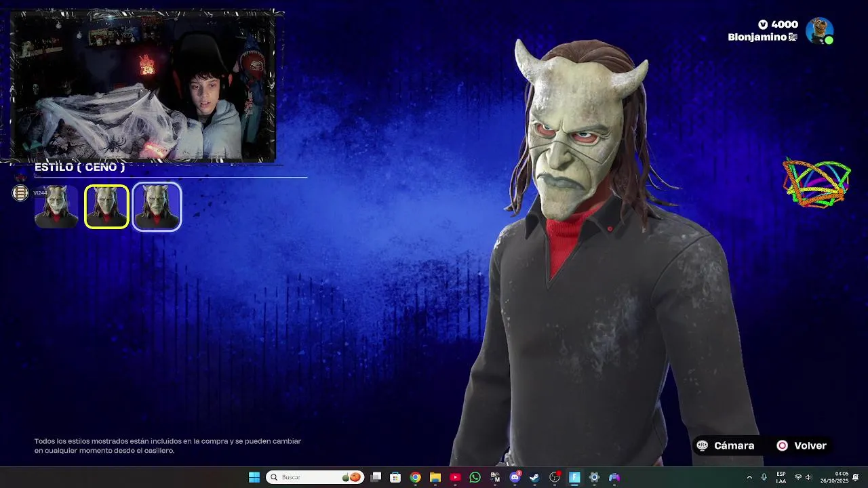Open the volume speaker tray icon
The width and height of the screenshot is (868, 488).
point(808,477)
